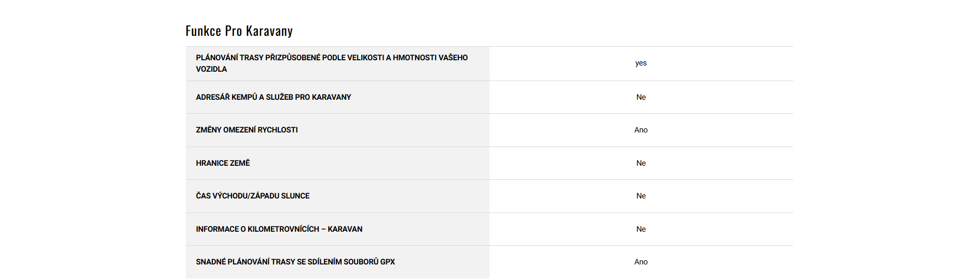Click the word 'VOZIDLA' in first row
The width and height of the screenshot is (980, 279).
pos(211,69)
